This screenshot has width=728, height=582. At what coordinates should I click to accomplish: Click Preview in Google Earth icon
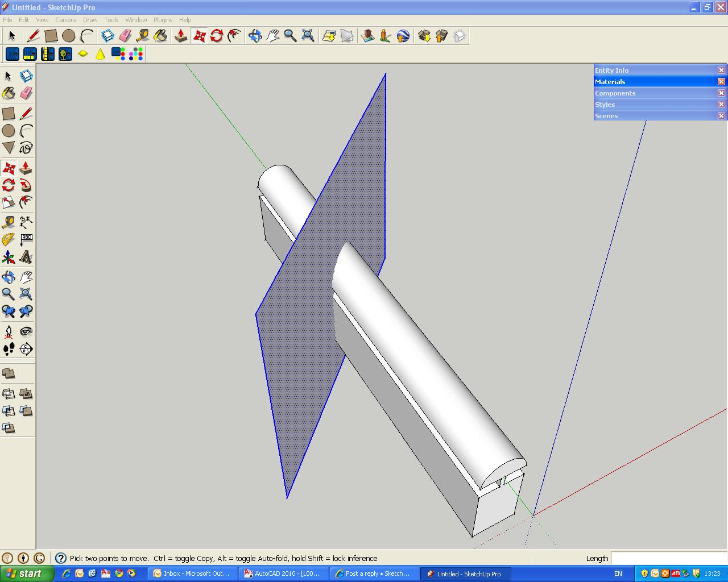(403, 36)
